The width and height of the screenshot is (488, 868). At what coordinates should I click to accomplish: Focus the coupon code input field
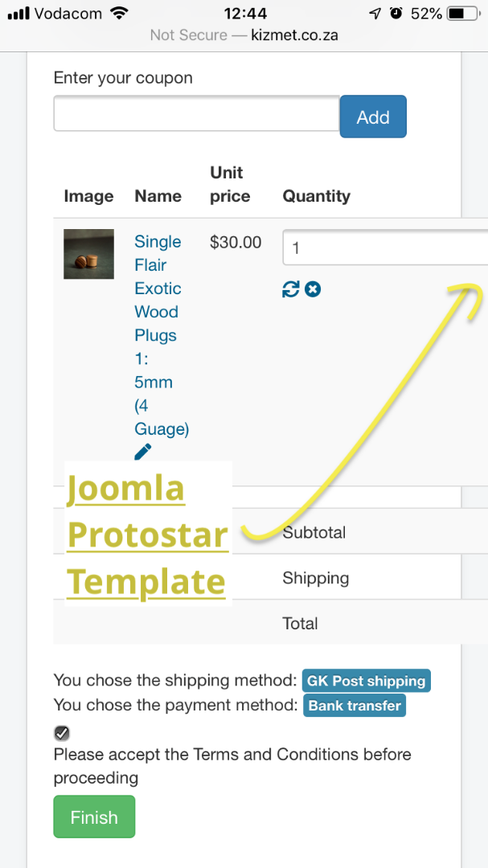(196, 113)
